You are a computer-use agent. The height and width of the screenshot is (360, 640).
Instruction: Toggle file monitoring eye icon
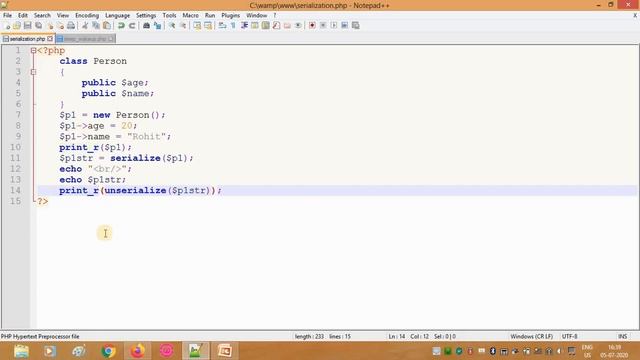(298, 26)
